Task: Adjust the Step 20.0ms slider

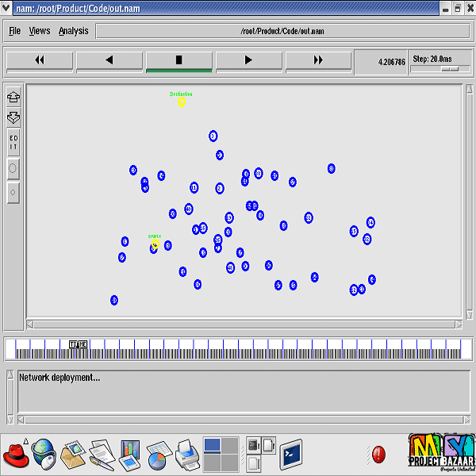Action: tap(450, 69)
